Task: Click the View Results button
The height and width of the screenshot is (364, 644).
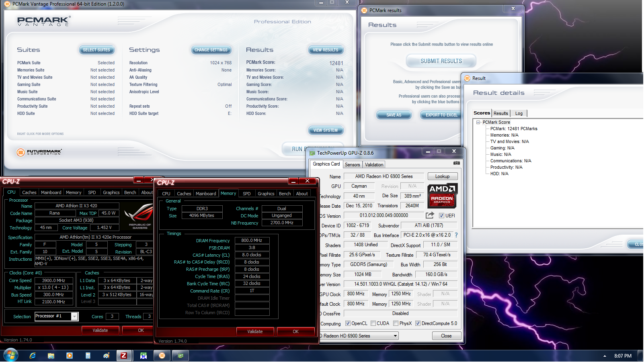Action: point(326,50)
